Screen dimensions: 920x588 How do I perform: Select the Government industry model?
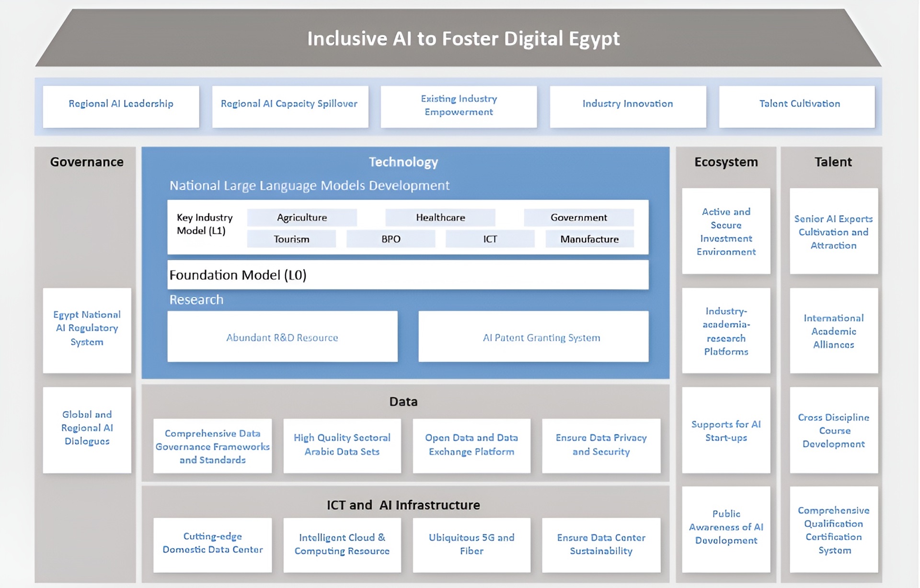(579, 217)
